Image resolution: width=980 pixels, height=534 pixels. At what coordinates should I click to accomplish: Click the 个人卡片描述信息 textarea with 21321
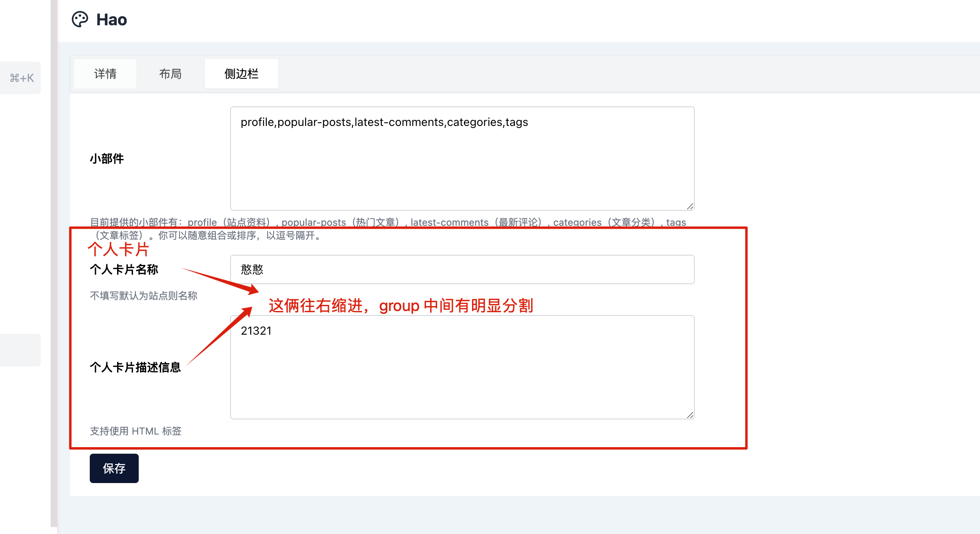pos(461,367)
